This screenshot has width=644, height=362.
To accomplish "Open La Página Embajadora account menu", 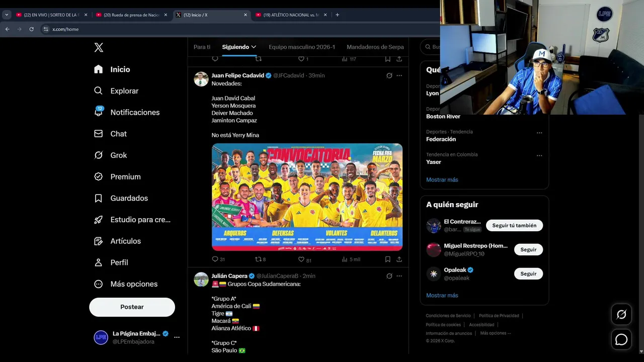I will pos(137,337).
